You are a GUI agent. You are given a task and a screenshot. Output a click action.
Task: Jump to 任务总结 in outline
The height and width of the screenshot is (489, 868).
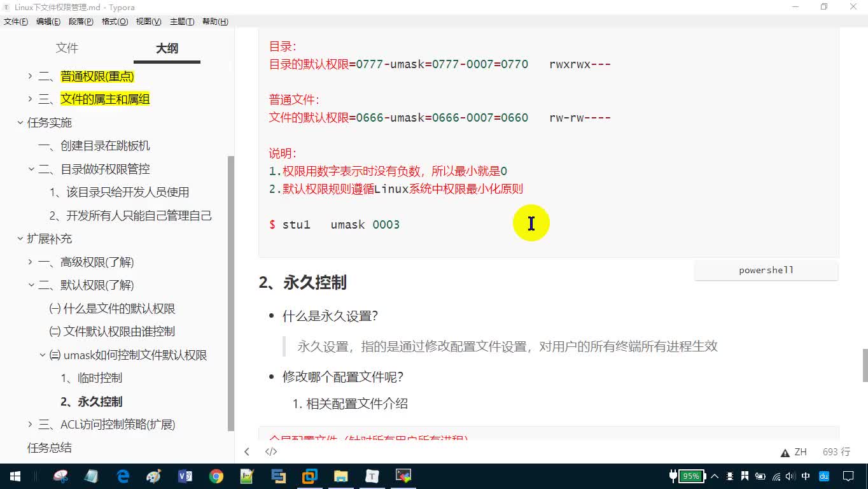[50, 448]
